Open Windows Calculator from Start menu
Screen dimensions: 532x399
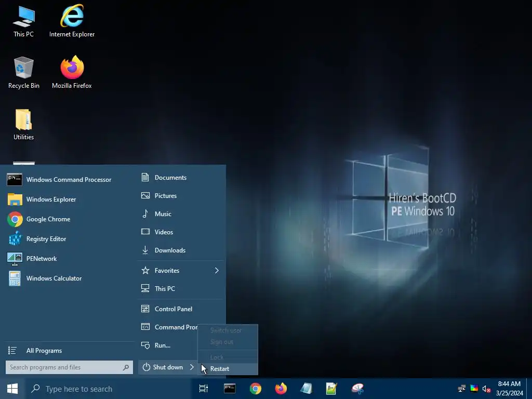click(x=69, y=278)
